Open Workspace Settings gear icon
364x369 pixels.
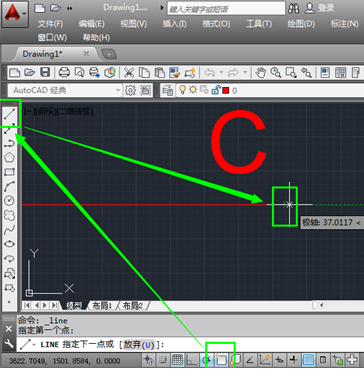point(130,90)
